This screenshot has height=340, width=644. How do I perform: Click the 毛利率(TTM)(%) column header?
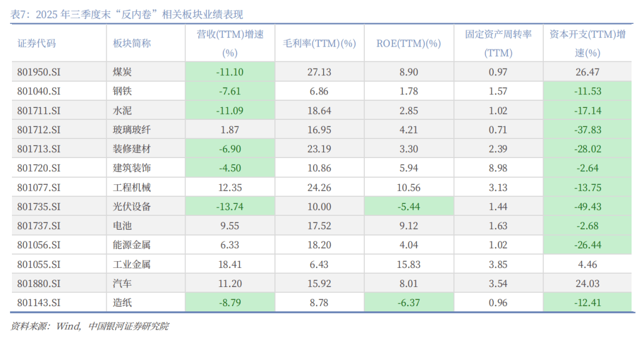coord(319,44)
